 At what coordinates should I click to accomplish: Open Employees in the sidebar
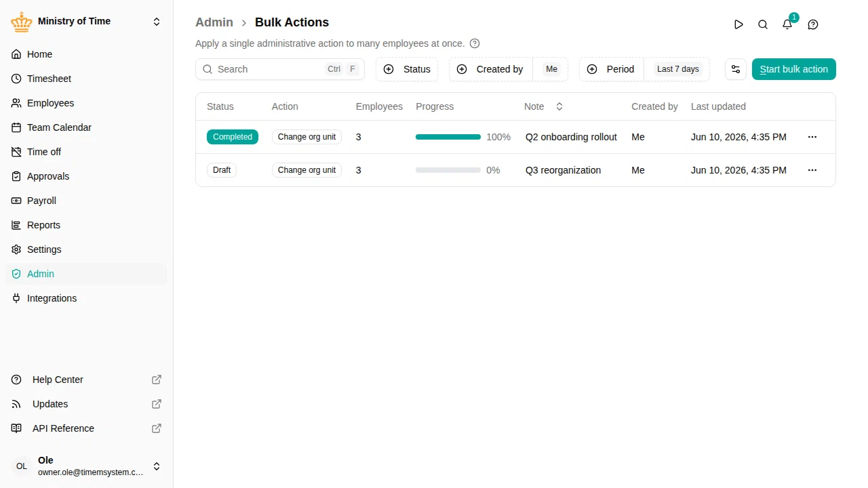point(87,103)
